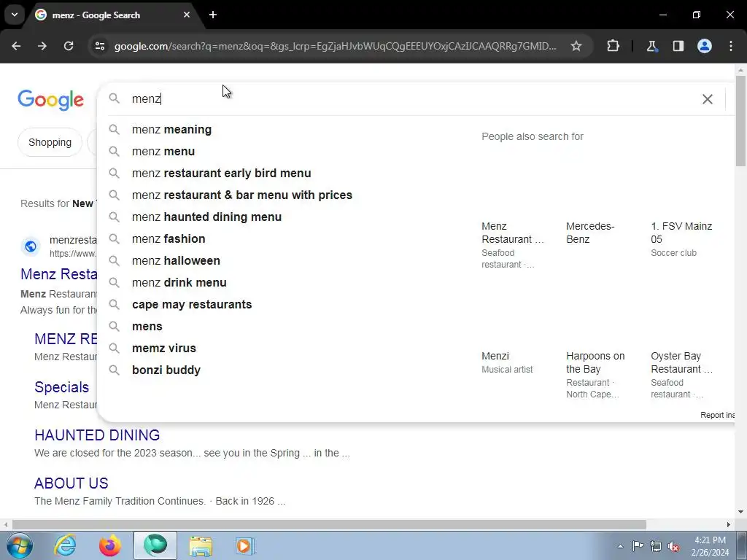Screen dimensions: 747x560
Task: Open Windows Media Player on taskbar
Action: tap(245, 545)
